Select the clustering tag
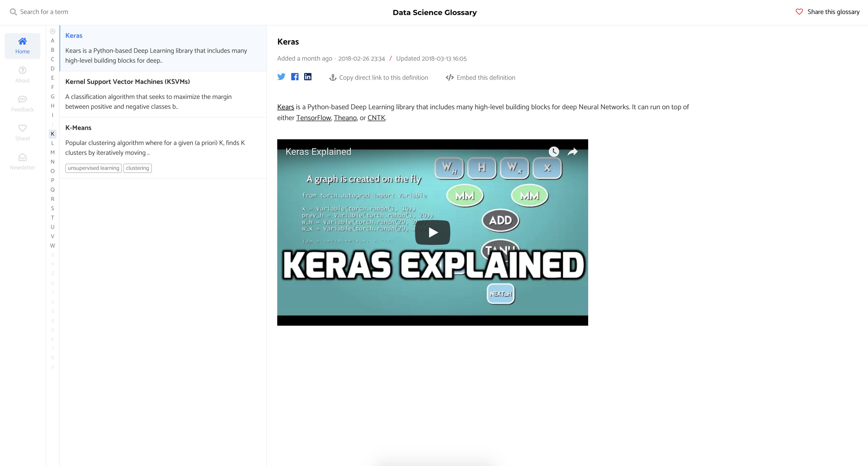This screenshot has width=868, height=466. pos(137,168)
